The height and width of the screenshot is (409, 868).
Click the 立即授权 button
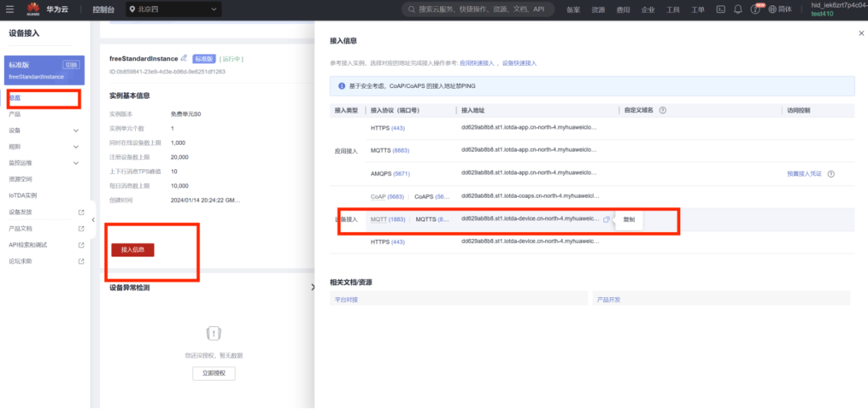214,373
